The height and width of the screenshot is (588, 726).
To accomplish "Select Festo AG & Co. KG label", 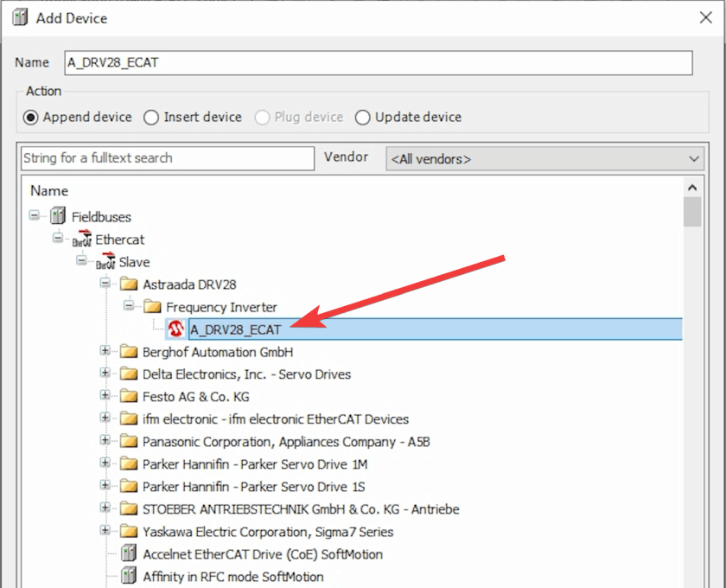I will click(x=196, y=397).
